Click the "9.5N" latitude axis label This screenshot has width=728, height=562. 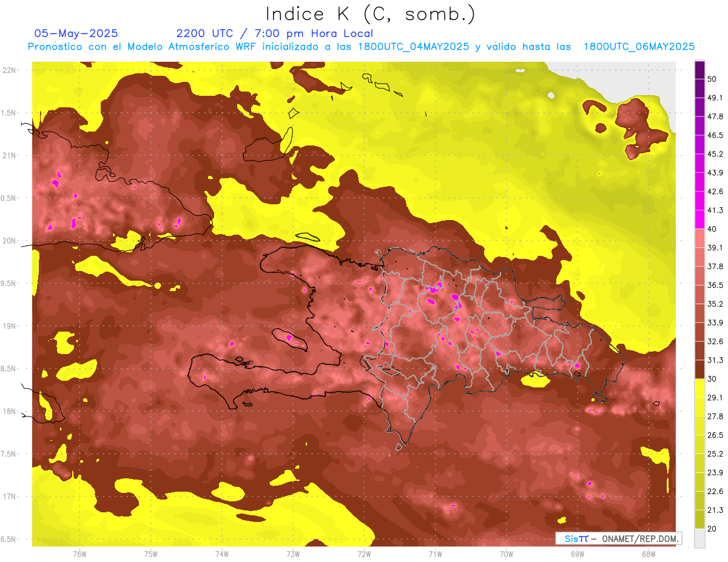tap(9, 283)
